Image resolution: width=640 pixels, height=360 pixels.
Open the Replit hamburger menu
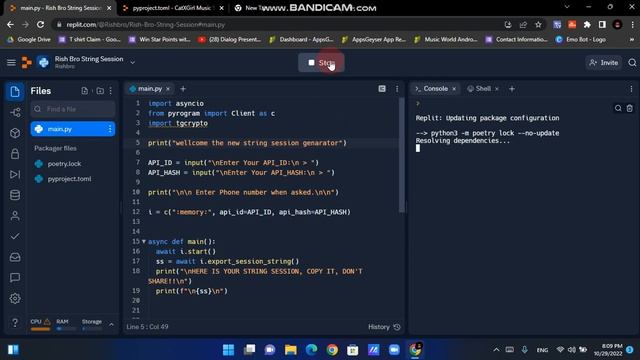coord(11,62)
